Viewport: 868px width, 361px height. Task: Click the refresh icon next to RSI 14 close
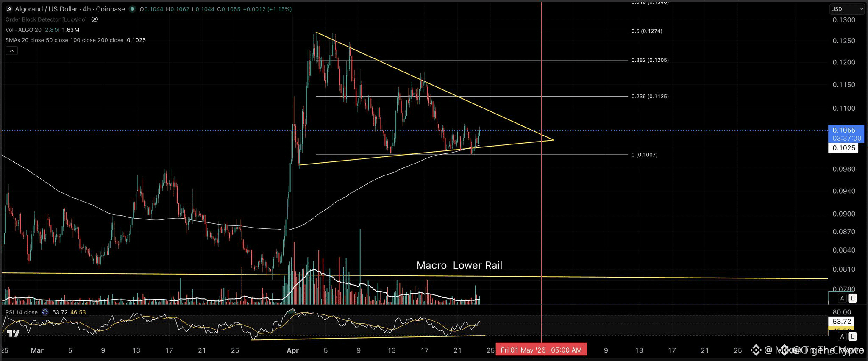pyautogui.click(x=45, y=312)
